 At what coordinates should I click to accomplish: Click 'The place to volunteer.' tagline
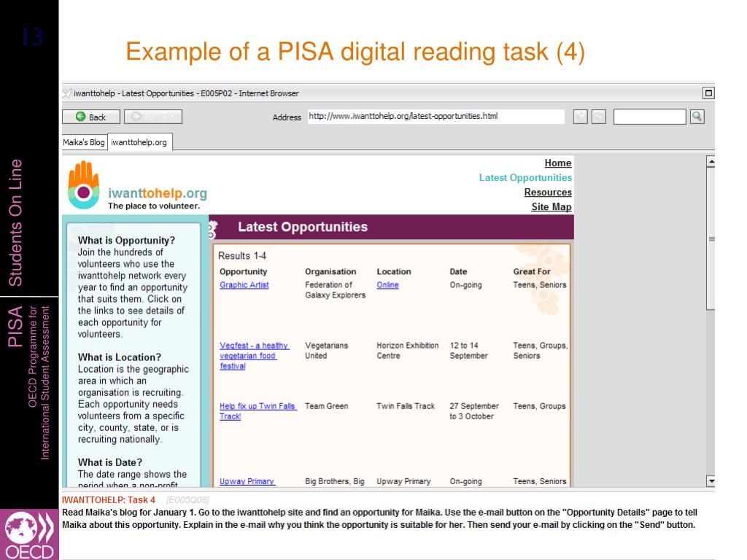point(154,206)
